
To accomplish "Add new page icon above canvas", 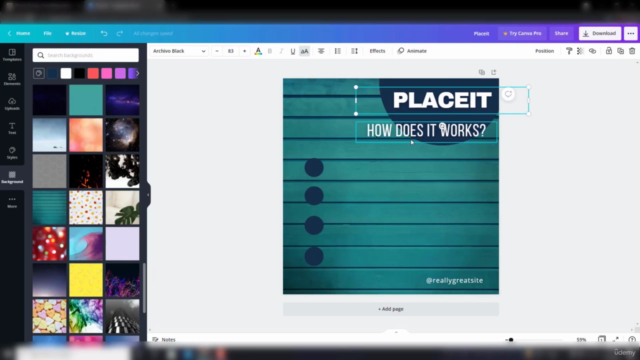I will pyautogui.click(x=494, y=72).
